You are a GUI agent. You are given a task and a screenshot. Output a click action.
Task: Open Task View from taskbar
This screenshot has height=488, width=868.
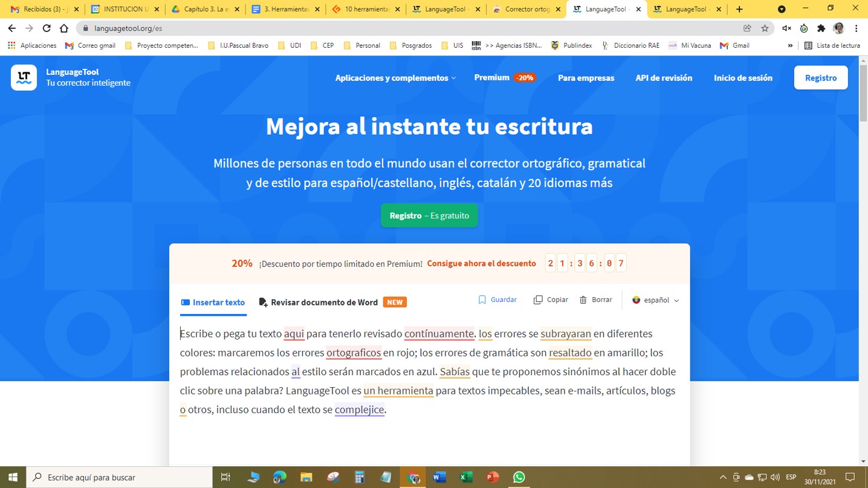coord(225,477)
